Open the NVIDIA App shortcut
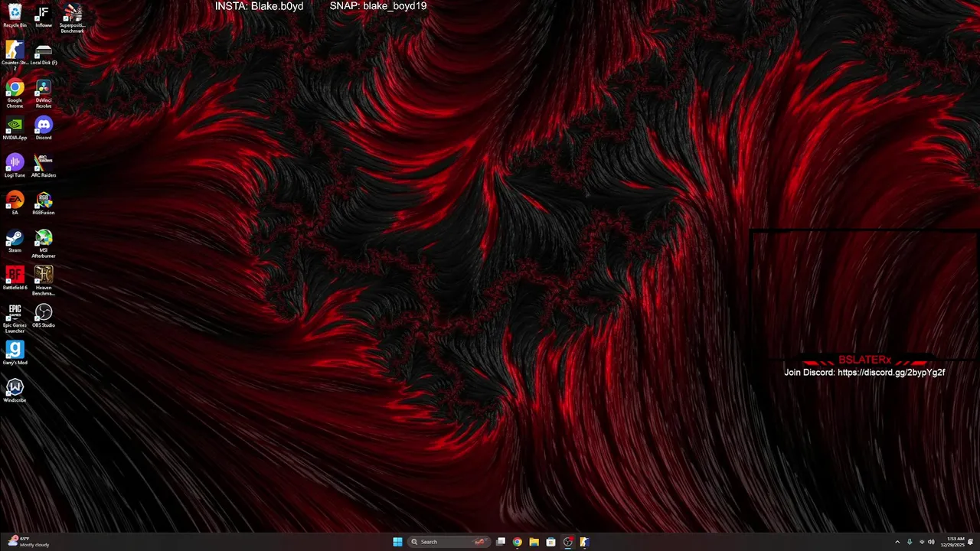This screenshot has height=551, width=980. 15,128
